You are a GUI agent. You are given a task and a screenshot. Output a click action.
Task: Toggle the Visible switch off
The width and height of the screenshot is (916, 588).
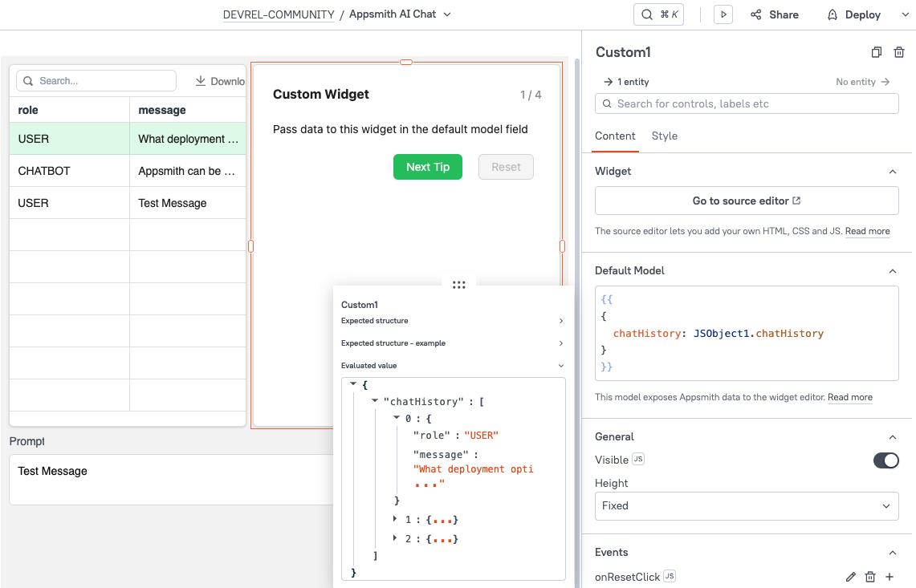coord(885,460)
